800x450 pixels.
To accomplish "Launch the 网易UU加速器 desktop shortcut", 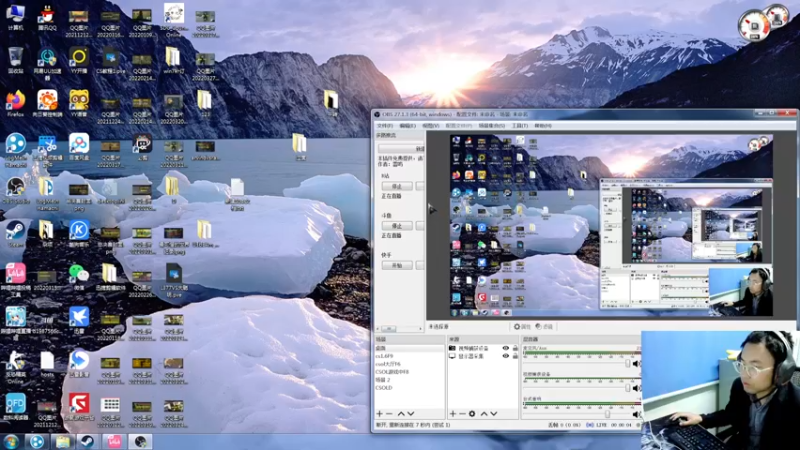I will click(47, 63).
